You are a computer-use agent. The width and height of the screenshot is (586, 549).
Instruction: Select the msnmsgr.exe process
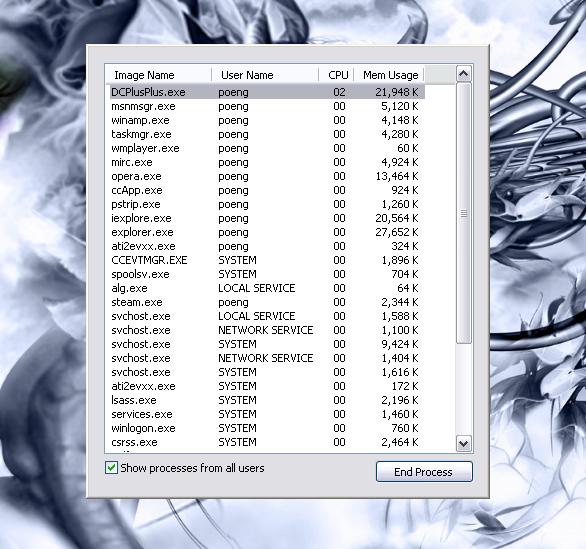267,106
